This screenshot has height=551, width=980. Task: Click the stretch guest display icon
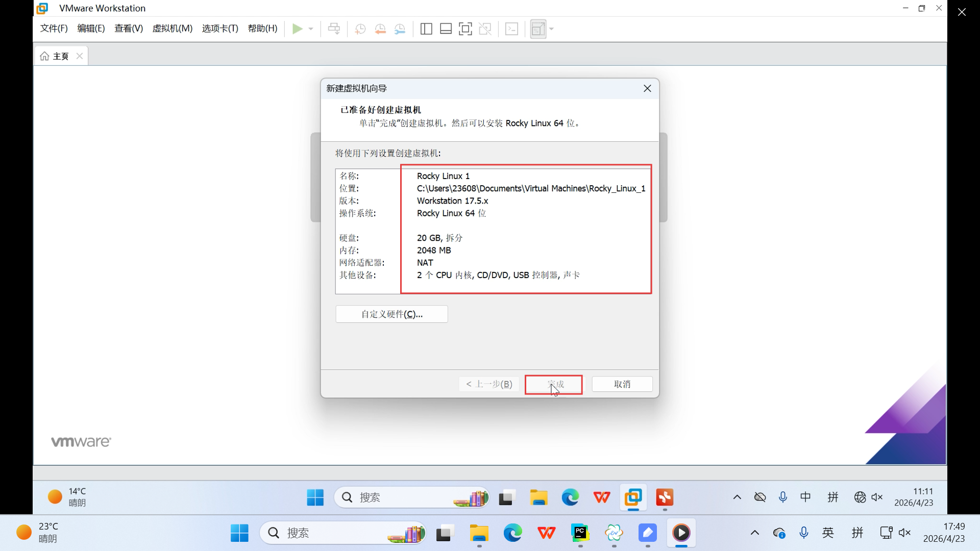537,29
